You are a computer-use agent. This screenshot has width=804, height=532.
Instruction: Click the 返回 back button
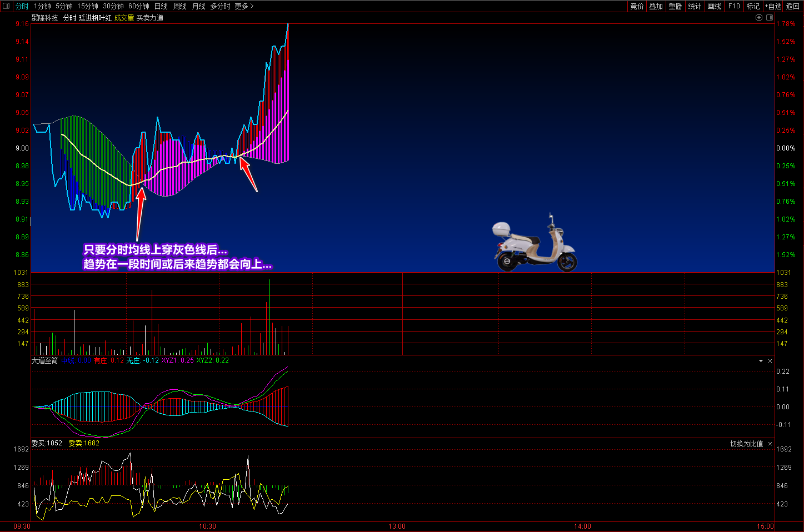tap(793, 6)
